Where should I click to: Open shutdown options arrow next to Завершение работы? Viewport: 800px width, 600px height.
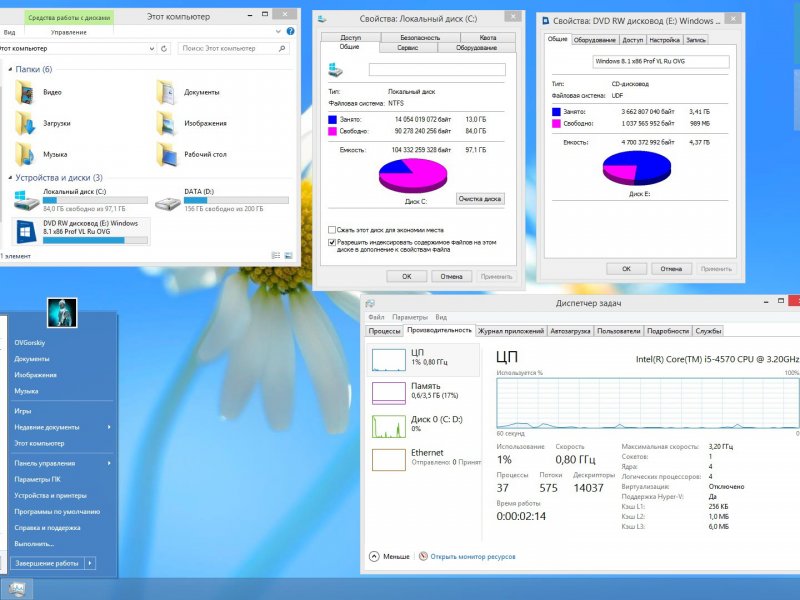click(90, 563)
